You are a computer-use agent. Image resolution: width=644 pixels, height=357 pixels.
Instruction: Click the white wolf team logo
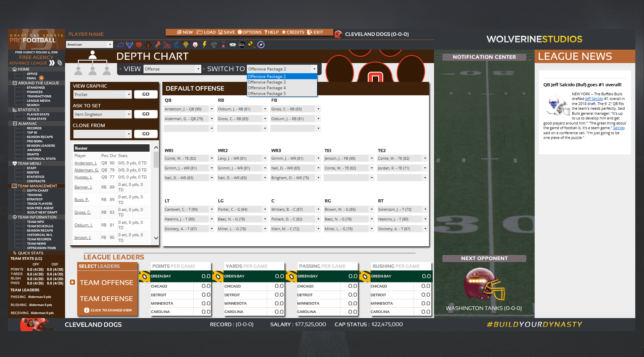[x=195, y=45]
